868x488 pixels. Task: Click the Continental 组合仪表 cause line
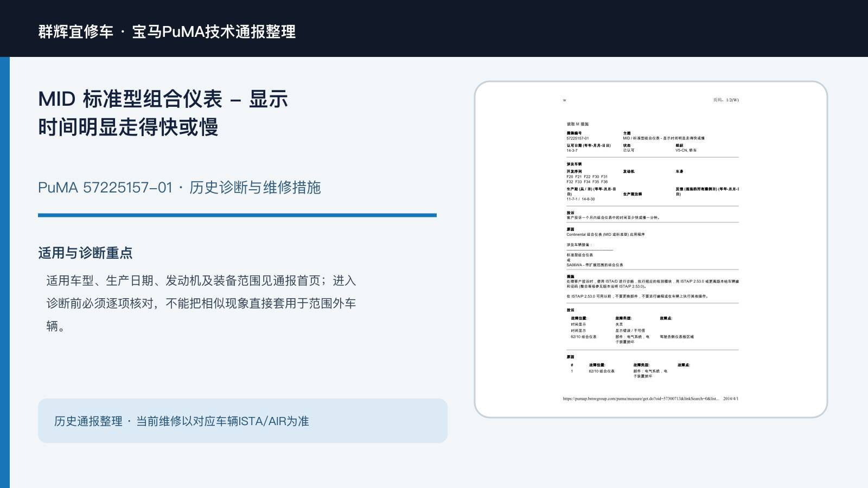605,235
